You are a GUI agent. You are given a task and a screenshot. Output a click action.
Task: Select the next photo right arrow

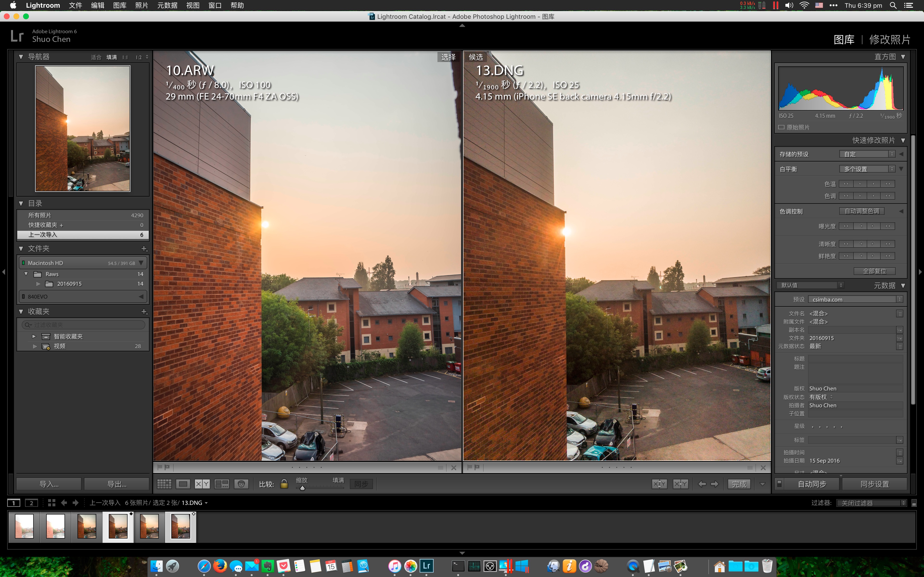pos(714,484)
